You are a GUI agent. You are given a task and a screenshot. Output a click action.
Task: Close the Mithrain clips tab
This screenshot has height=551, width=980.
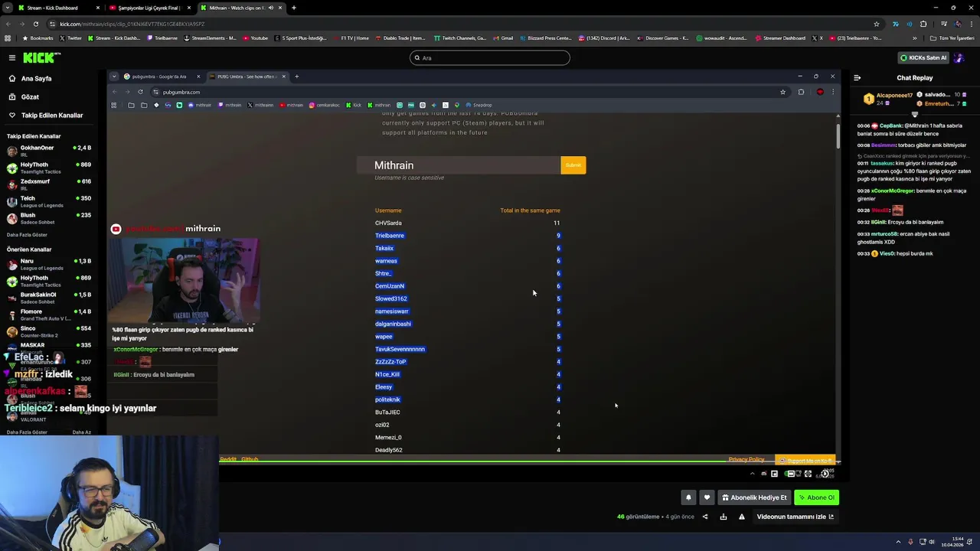[x=280, y=8]
